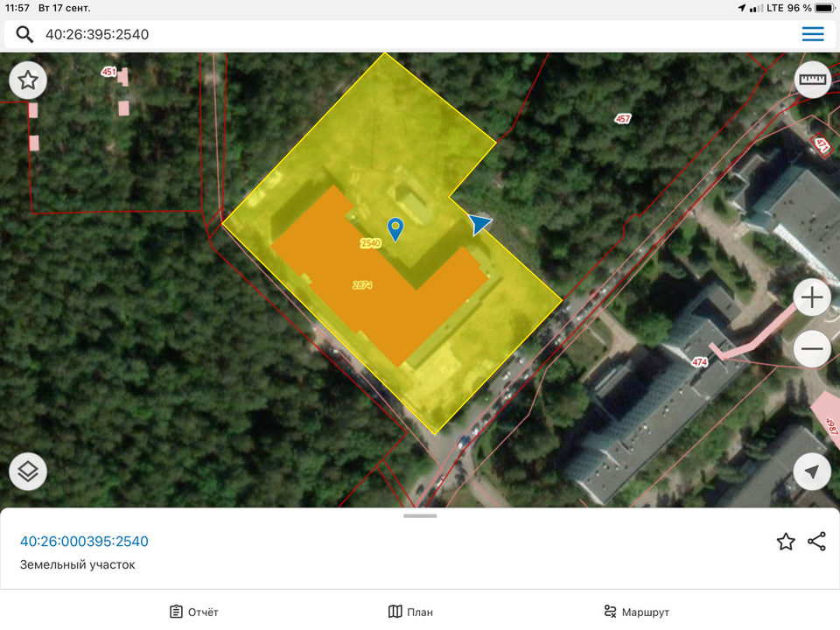The width and height of the screenshot is (840, 630).
Task: Expand the bottom panel drag handle
Action: pos(420,516)
